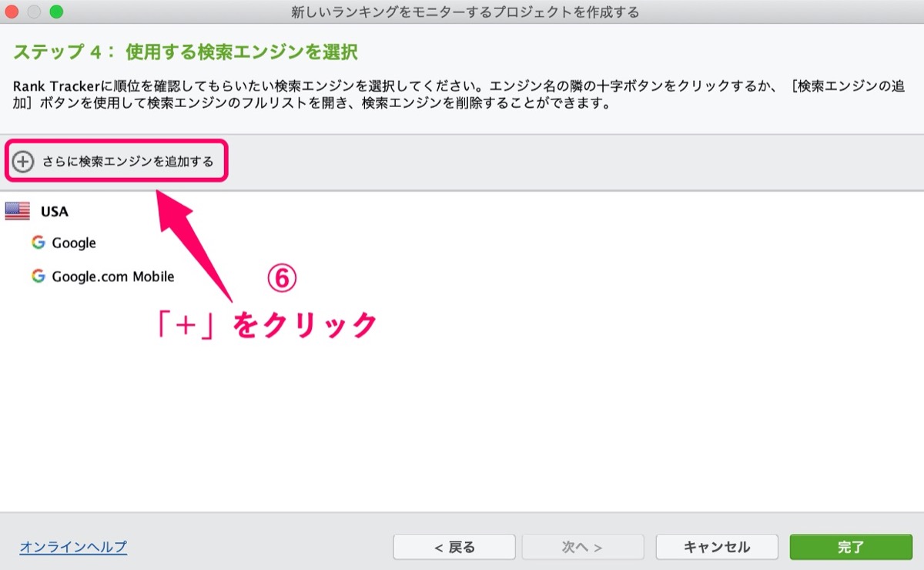Open the オンラインヘルプ link

point(73,547)
